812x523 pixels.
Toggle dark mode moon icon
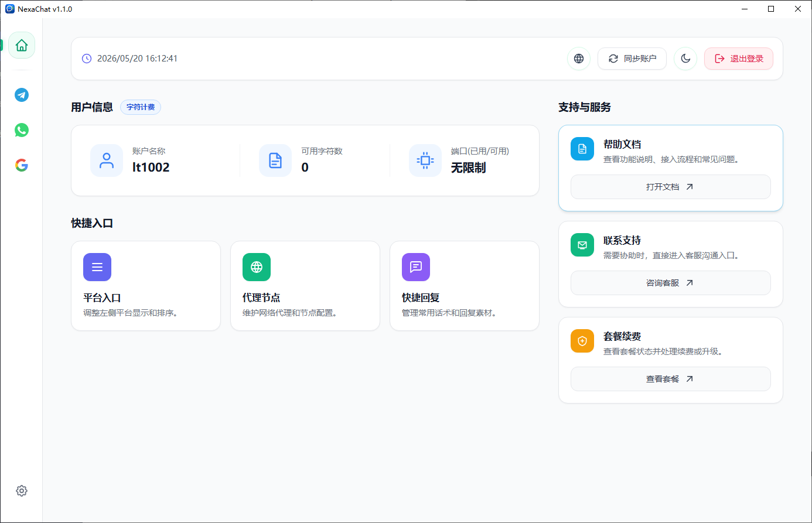tap(685, 59)
